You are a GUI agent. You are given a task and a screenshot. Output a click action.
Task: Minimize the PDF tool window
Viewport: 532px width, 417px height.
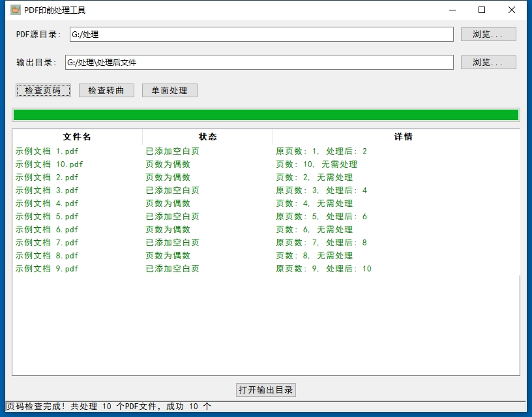click(452, 10)
